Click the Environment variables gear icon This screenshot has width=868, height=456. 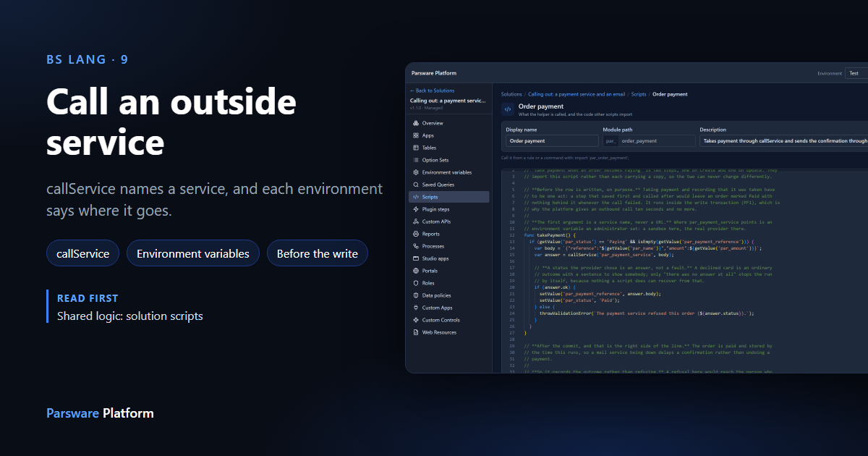tap(416, 172)
